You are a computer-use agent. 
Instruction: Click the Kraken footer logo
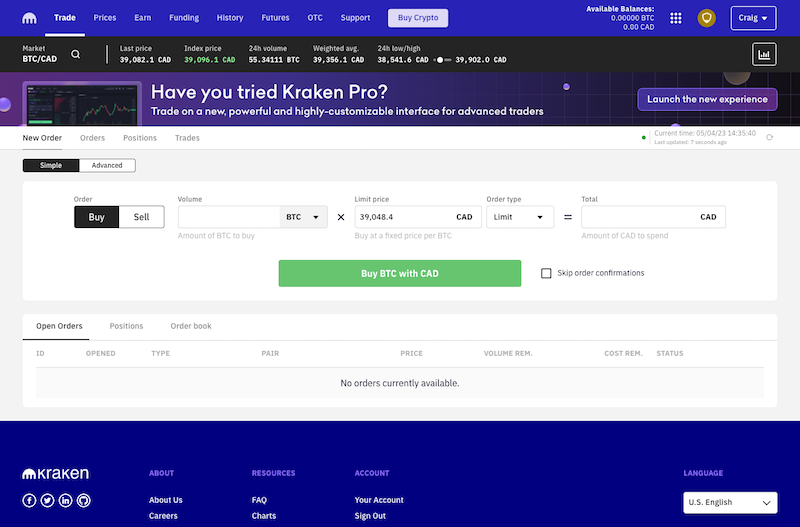click(x=55, y=473)
